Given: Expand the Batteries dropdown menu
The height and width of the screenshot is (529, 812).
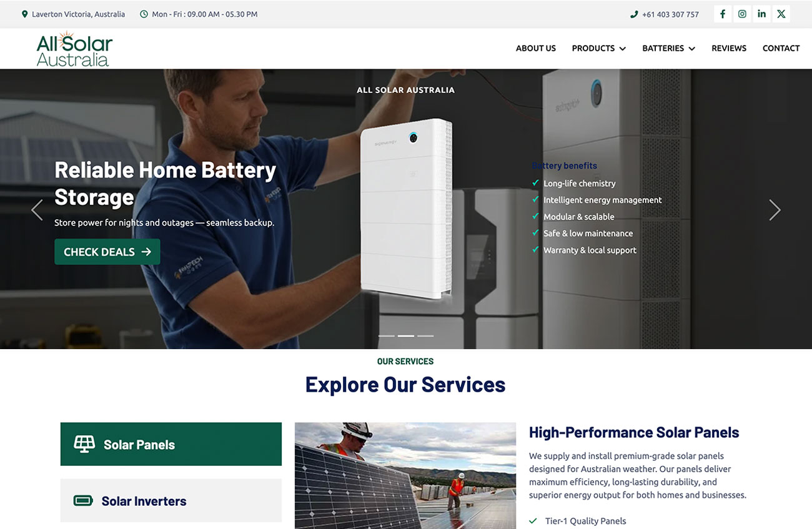Looking at the screenshot, I should [668, 48].
